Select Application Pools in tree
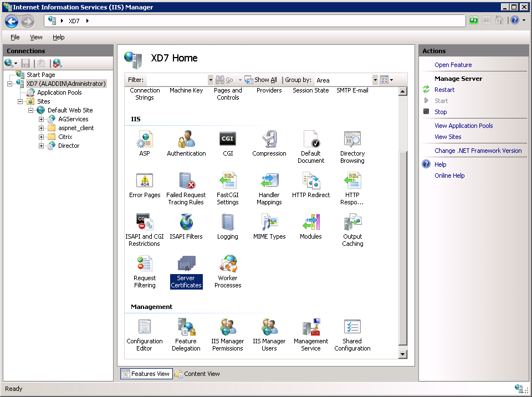Viewport: 532px width, 397px height. tap(59, 92)
